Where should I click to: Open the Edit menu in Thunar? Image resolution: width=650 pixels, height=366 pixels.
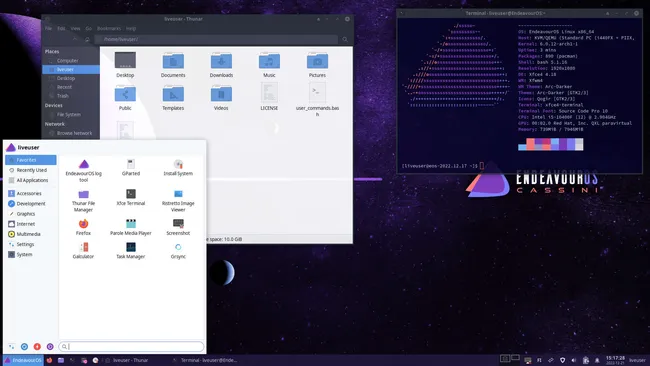(61, 29)
